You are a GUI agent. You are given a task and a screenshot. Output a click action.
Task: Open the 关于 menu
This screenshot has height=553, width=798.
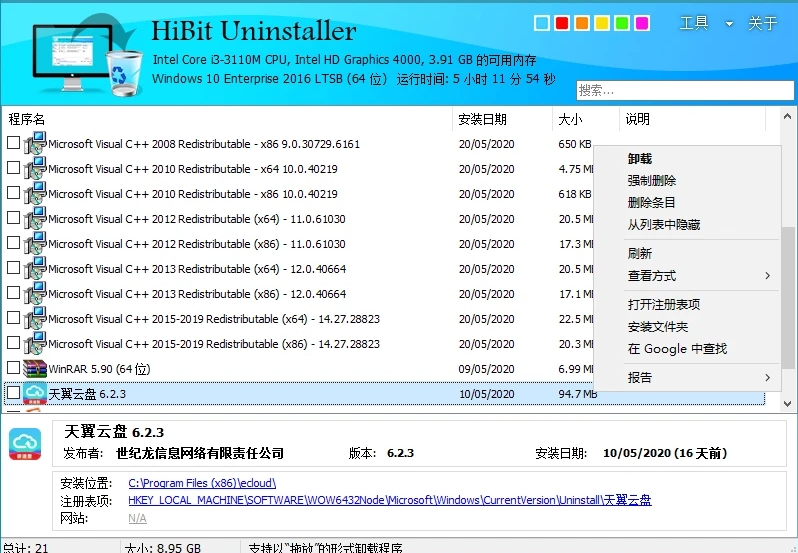[762, 23]
